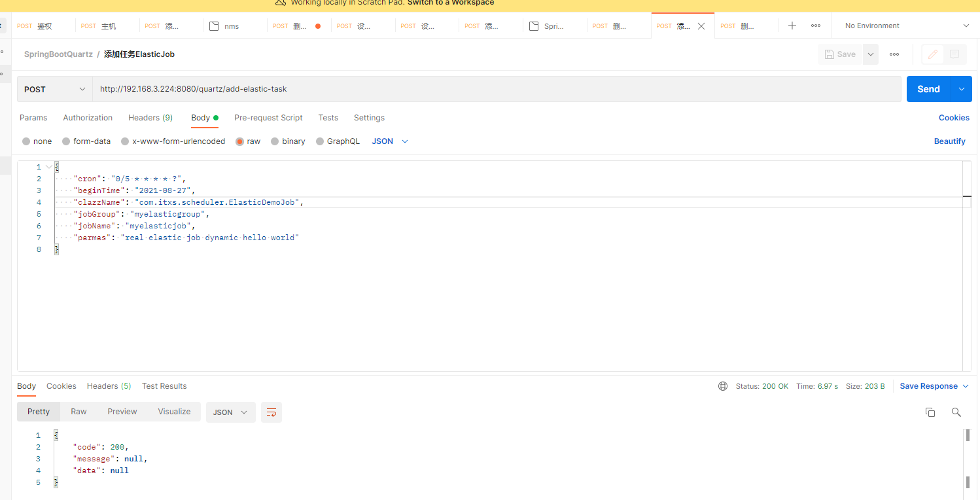Open Send button dropdown arrow
Screen dimensions: 980x500
tap(961, 89)
